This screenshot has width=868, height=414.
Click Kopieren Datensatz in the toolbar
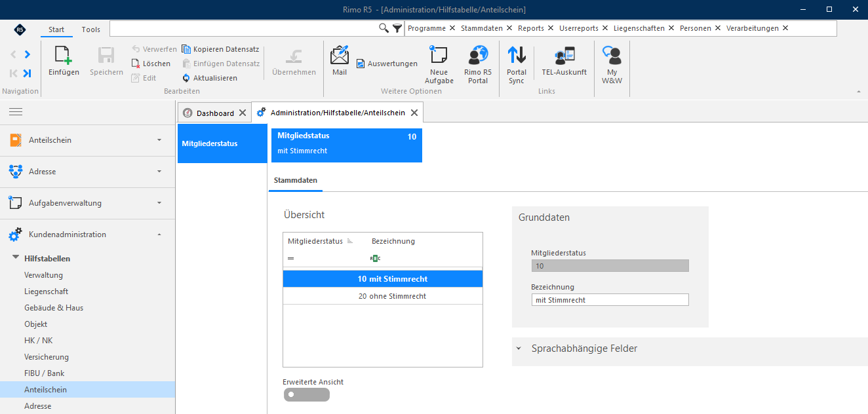coord(220,49)
